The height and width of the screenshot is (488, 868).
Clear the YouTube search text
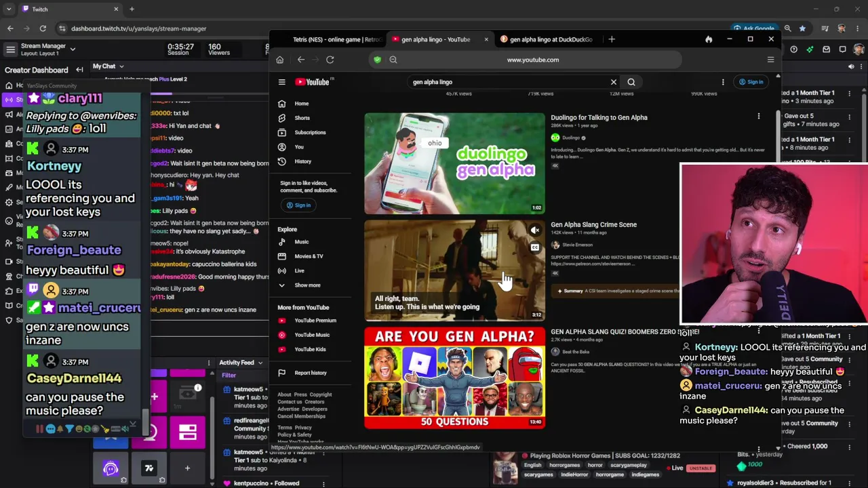pyautogui.click(x=614, y=82)
